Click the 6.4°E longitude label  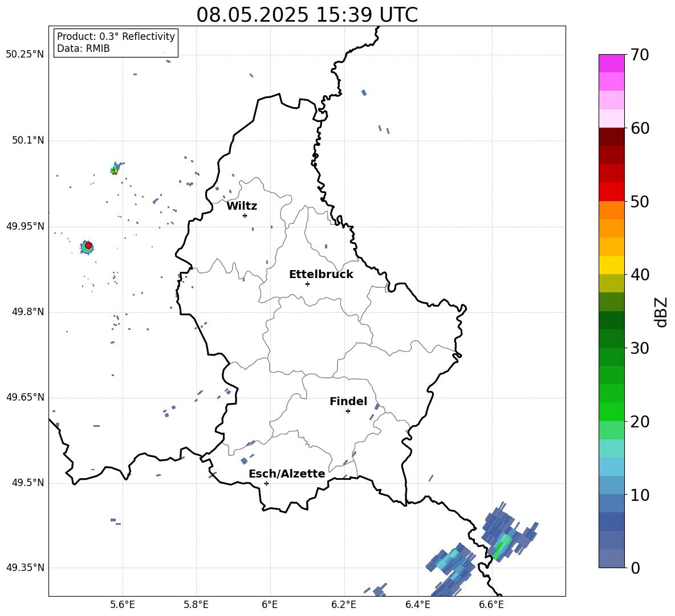[x=417, y=605]
